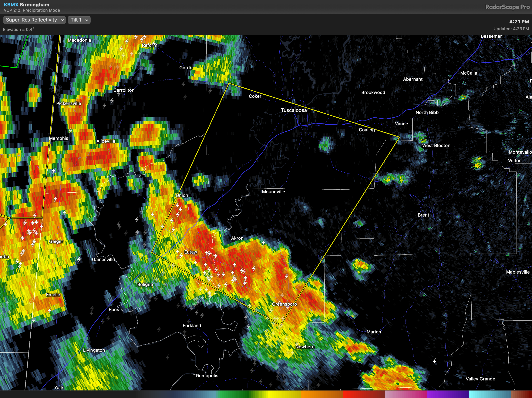Click the cyan segment of the color legend
The width and height of the screenshot is (532, 398).
490,394
